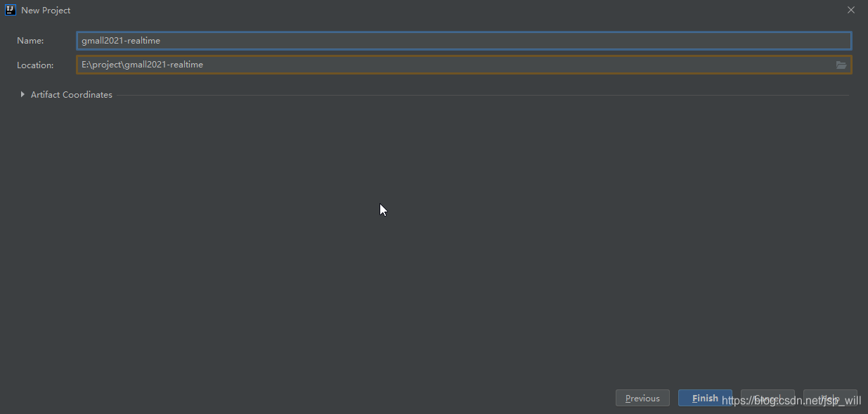Focus the Name field containing gmall2021-realtime

pyautogui.click(x=464, y=41)
